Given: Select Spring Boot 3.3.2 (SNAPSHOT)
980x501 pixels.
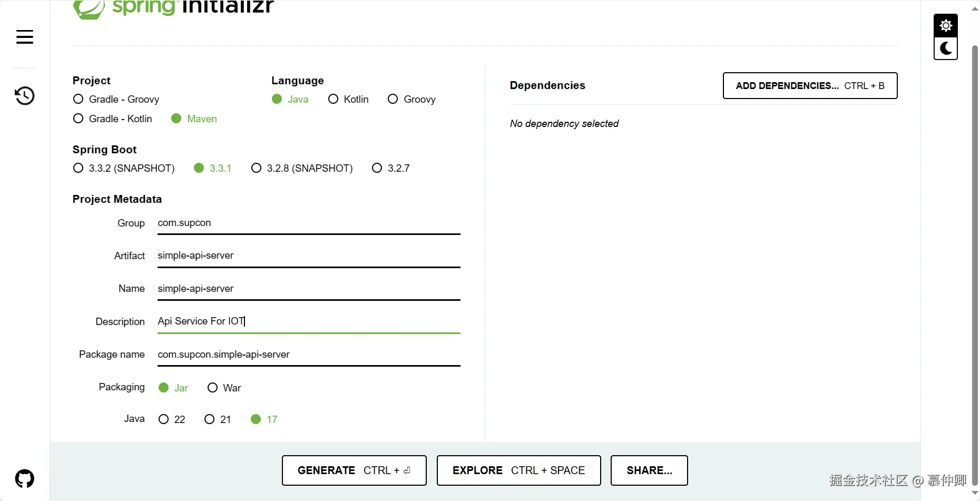Looking at the screenshot, I should (x=124, y=168).
